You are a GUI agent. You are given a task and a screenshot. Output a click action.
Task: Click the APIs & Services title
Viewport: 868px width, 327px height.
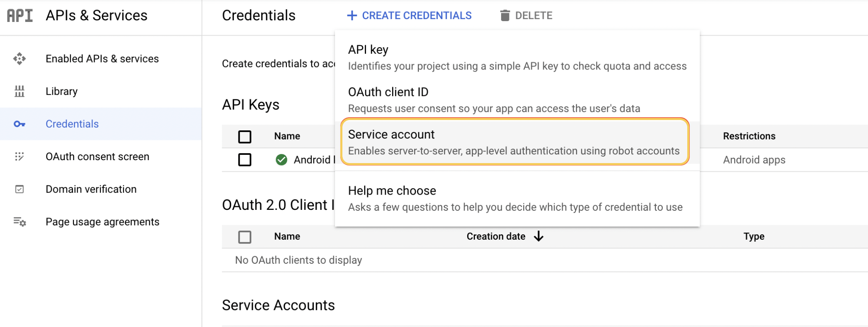tap(97, 16)
